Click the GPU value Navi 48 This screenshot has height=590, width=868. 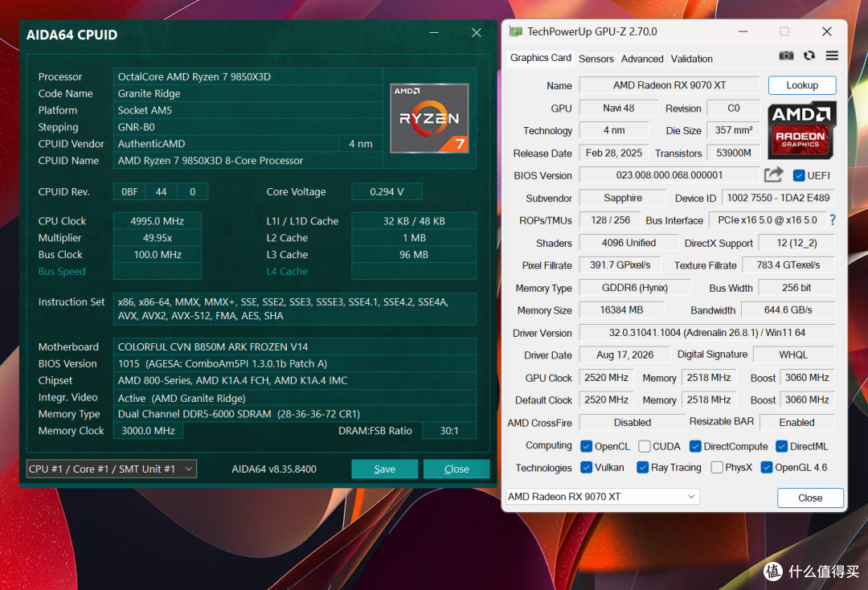tap(618, 108)
